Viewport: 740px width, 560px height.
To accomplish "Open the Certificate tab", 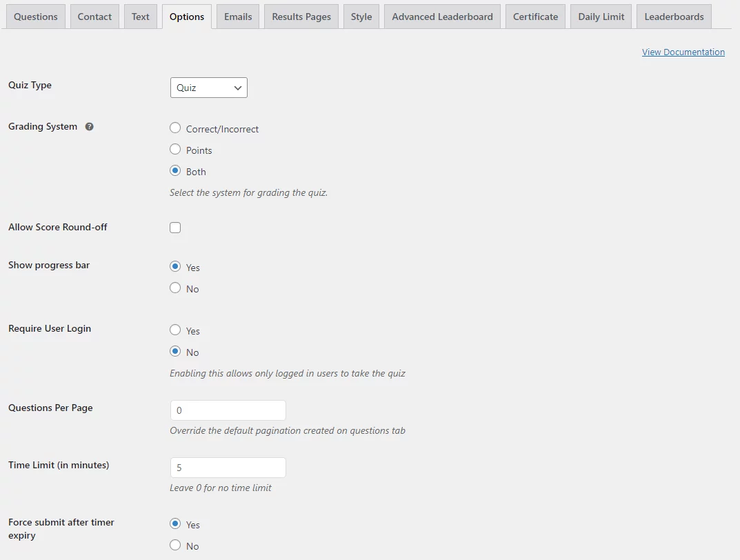I will 535,16.
